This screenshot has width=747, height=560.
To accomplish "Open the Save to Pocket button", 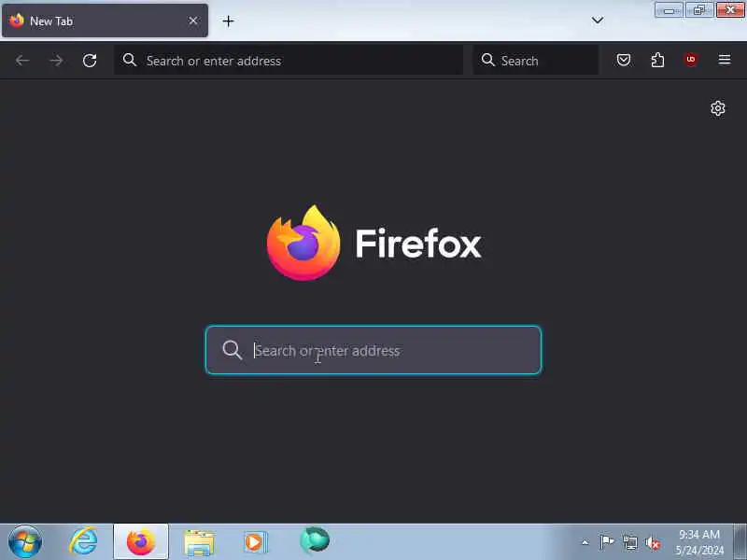I will point(624,60).
